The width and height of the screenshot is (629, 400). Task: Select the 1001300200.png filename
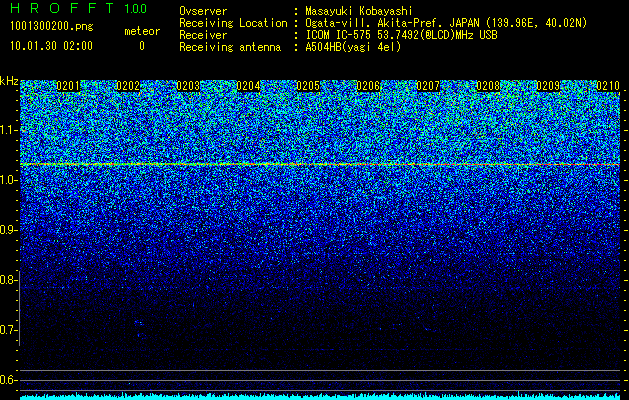(52, 26)
